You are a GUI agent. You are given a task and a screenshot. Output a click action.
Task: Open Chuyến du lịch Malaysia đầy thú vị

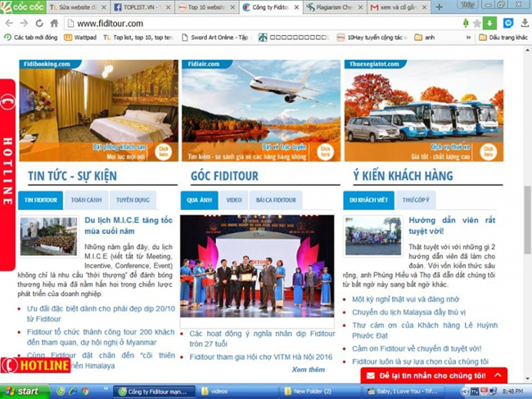tap(408, 312)
